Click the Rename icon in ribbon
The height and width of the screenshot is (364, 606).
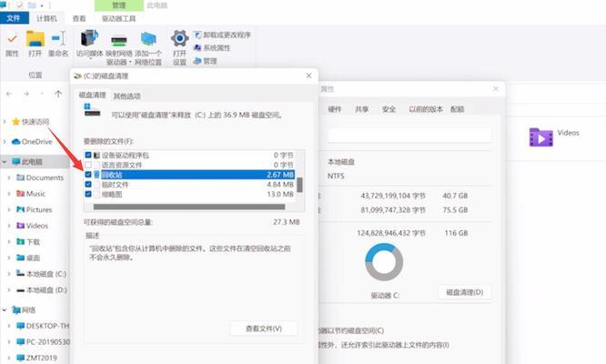59,38
